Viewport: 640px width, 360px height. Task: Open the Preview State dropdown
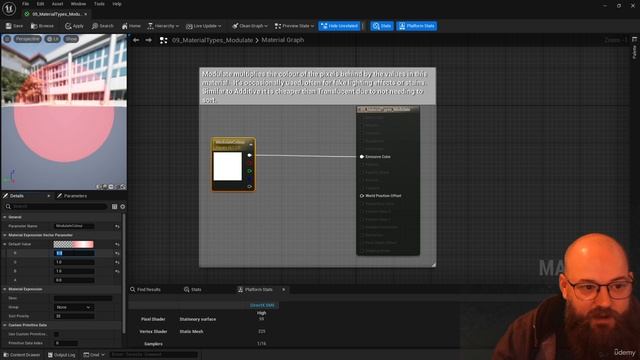coord(294,26)
